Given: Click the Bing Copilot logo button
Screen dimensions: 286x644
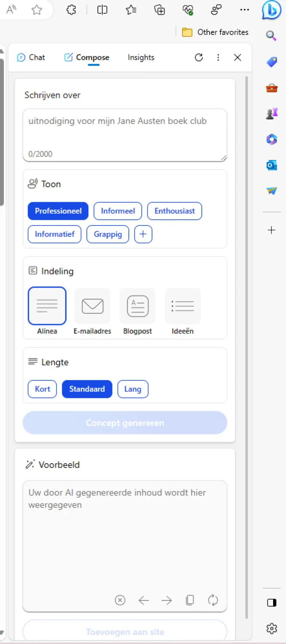Looking at the screenshot, I should click(x=271, y=10).
